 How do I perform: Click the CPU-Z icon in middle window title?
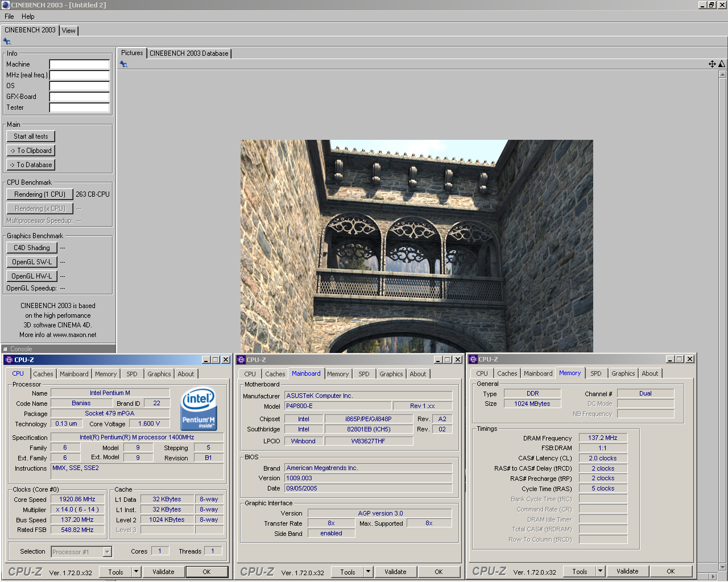pos(241,360)
